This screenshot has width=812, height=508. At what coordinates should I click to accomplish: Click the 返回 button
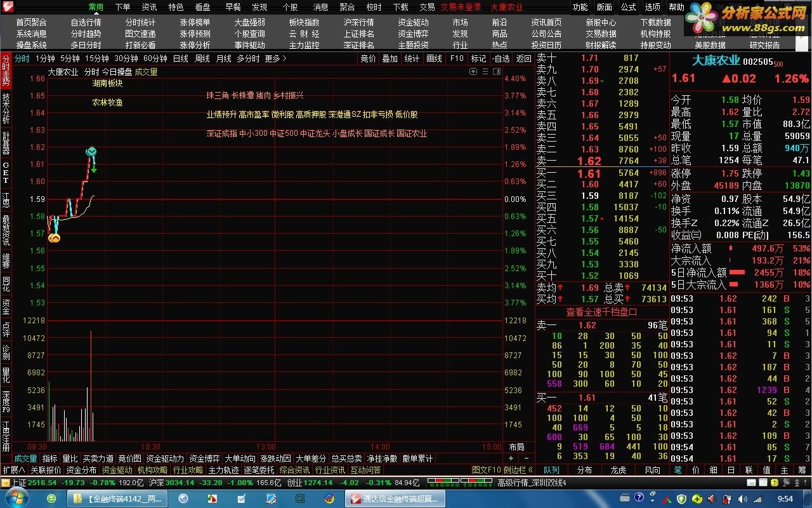pos(523,58)
